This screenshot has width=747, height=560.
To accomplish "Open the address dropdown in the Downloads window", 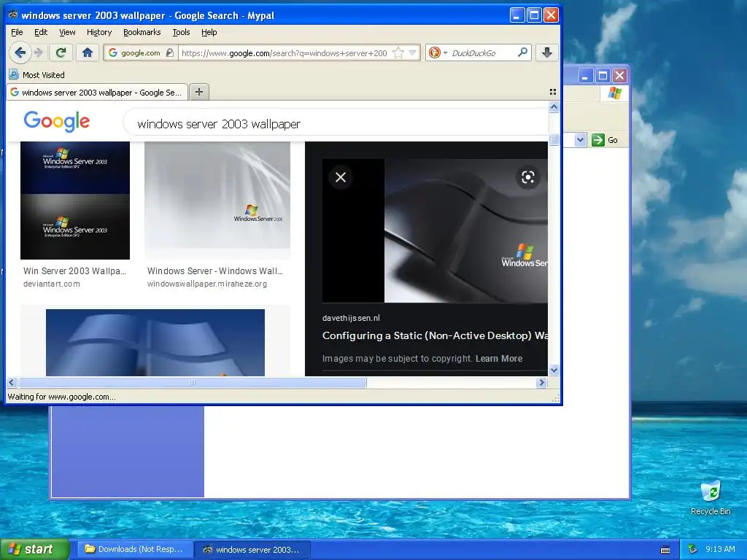I will (x=580, y=140).
